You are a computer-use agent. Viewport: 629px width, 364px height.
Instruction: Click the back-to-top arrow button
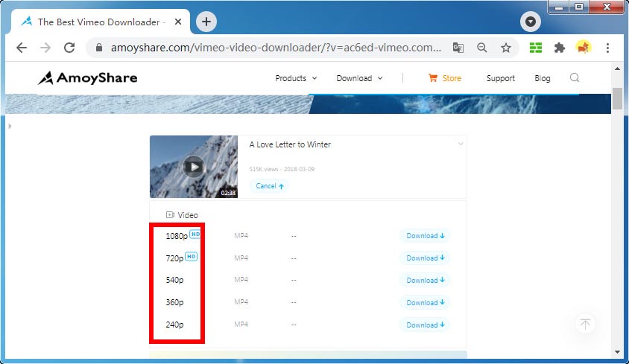(x=585, y=324)
